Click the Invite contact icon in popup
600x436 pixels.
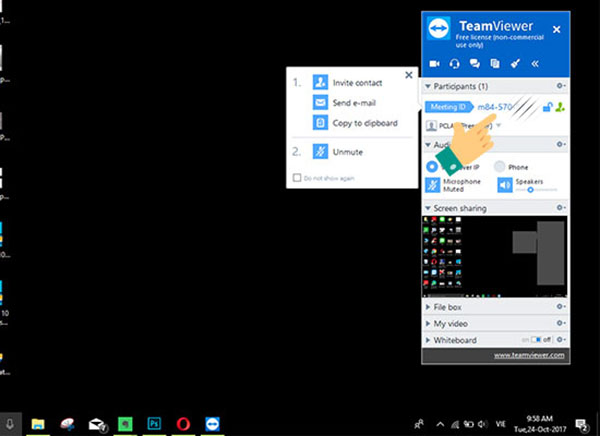(320, 82)
